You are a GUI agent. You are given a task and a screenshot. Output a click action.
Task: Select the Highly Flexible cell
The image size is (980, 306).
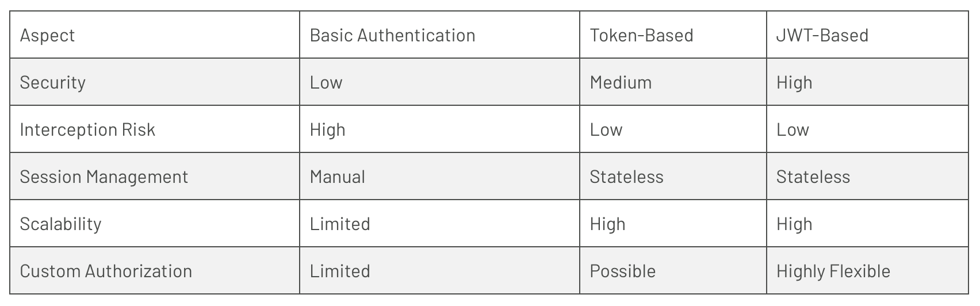click(833, 271)
